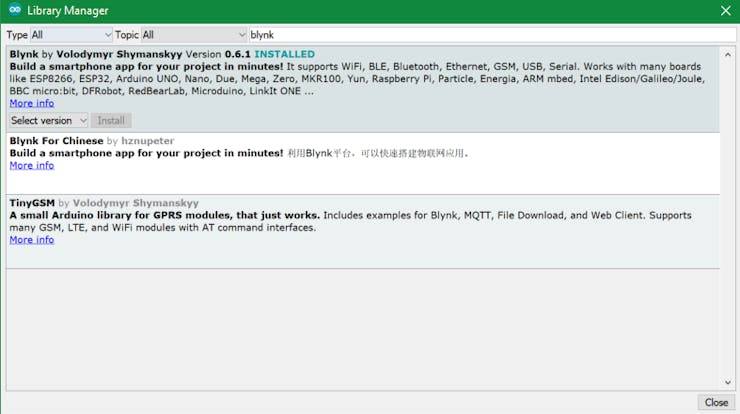Screen dimensions: 740x414
Task: Click the INSTALLED status label
Action: click(x=285, y=54)
